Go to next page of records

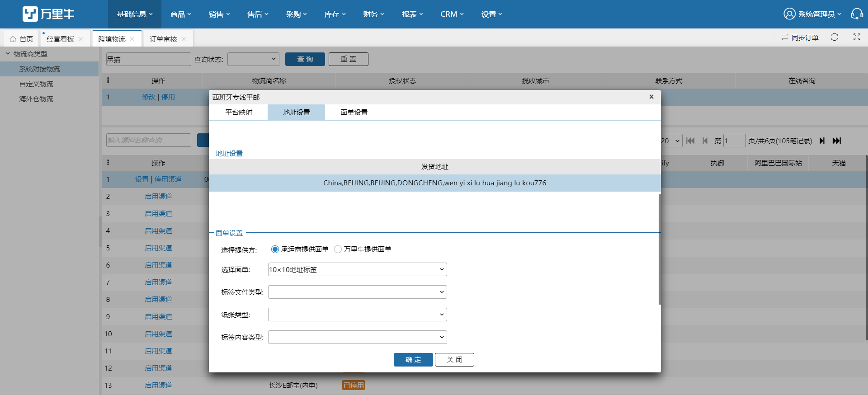822,141
